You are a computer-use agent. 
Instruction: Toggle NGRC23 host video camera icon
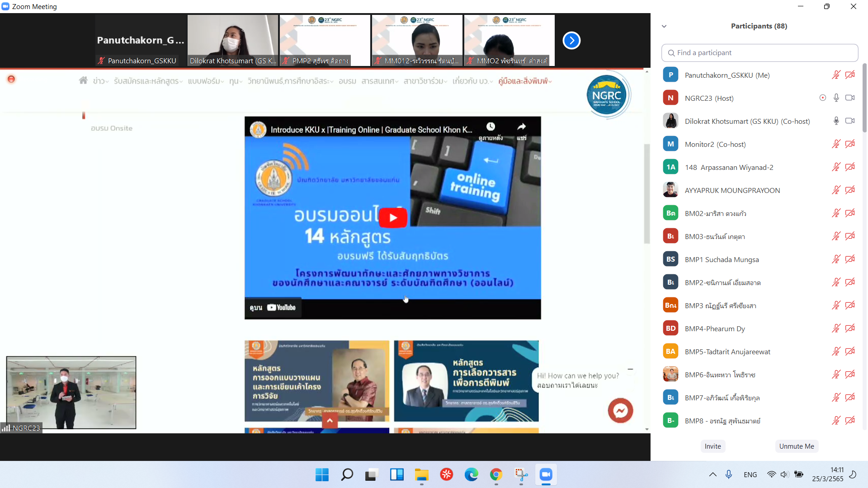click(850, 98)
